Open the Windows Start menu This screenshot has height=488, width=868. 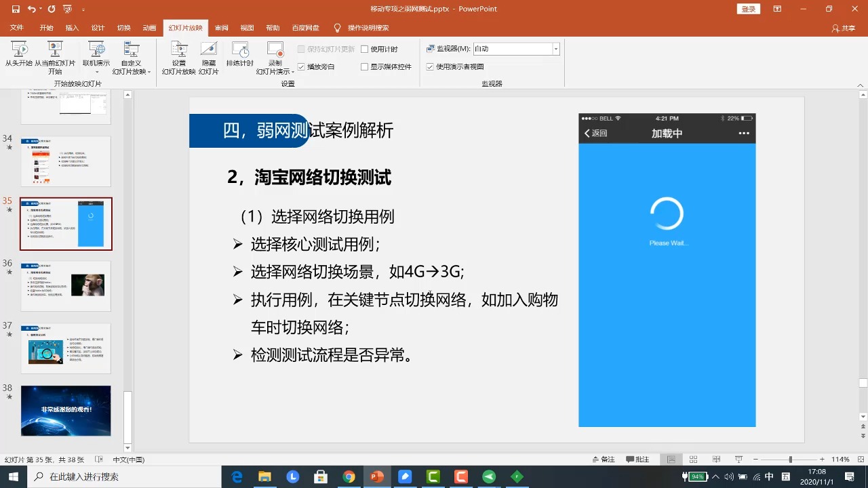tap(14, 476)
